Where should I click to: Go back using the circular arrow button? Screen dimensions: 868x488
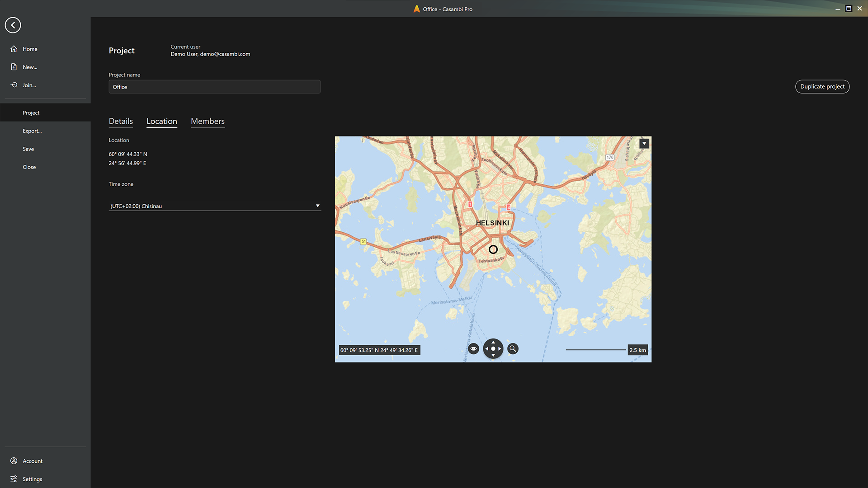pos(13,25)
